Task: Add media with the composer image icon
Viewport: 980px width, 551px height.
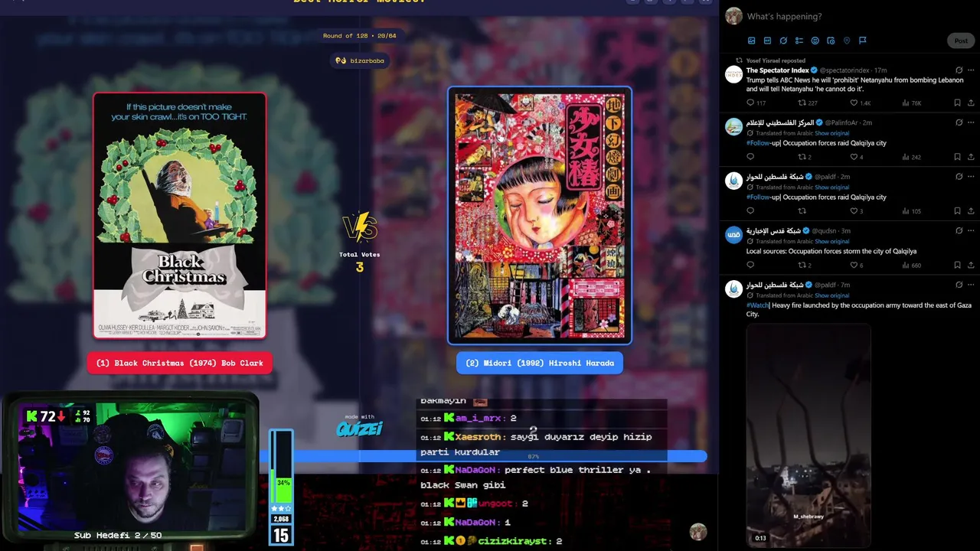Action: [751, 41]
